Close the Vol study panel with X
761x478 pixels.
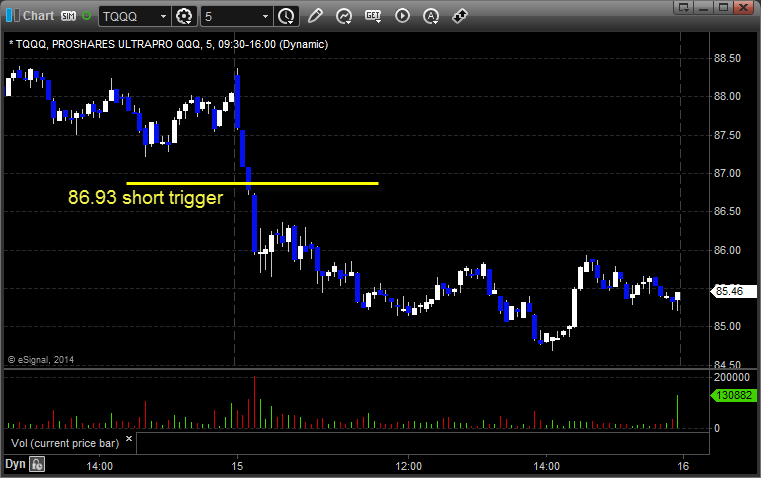[129, 439]
